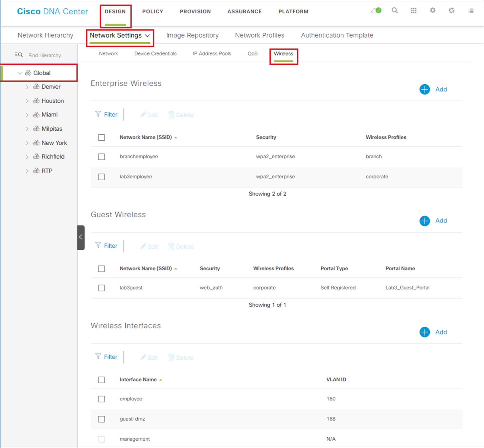Screen dimensions: 484x448
Task: Switch to the IP Address Pools tab
Action: (x=212, y=53)
